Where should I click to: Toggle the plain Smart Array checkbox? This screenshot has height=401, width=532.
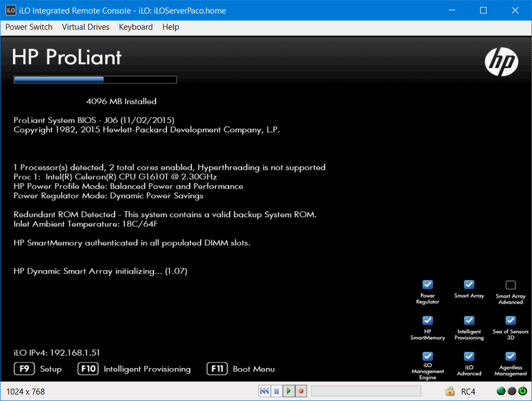tap(469, 284)
